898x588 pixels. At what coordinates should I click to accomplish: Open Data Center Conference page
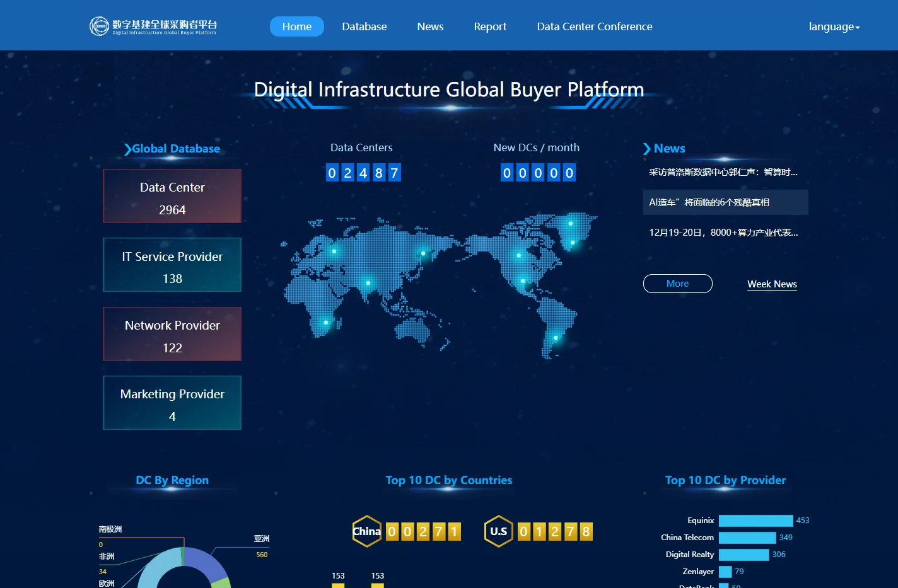(x=595, y=26)
